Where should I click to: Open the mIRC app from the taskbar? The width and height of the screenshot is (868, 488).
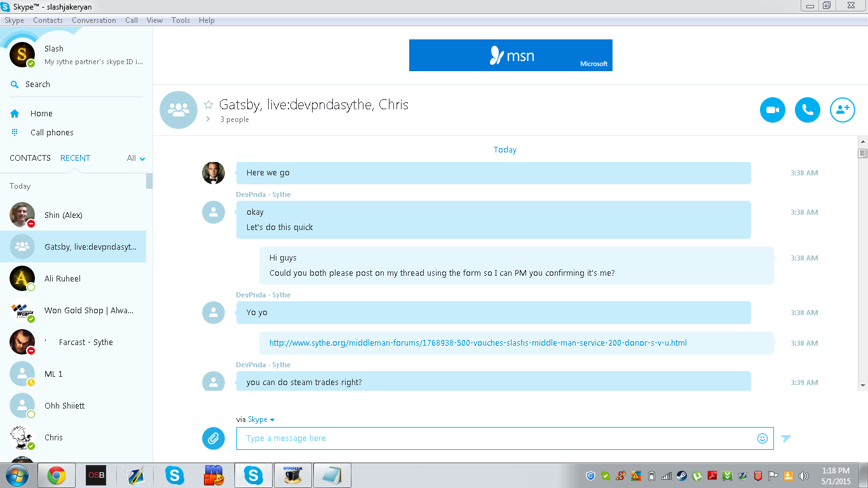[214, 475]
